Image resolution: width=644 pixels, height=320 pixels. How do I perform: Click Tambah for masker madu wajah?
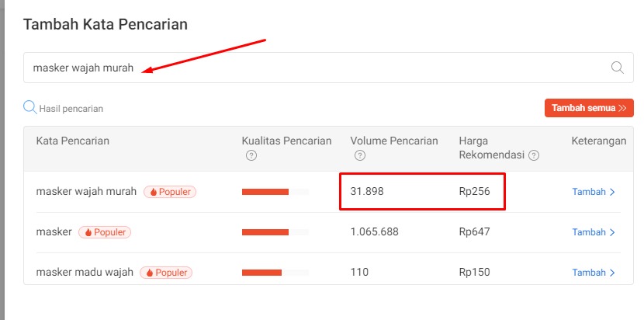click(593, 273)
